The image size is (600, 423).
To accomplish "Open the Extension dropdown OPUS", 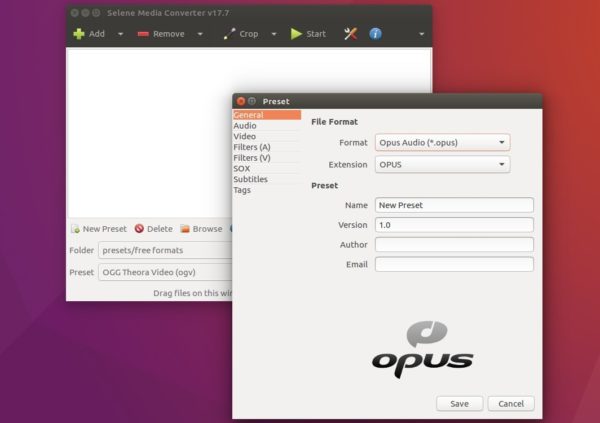I will (442, 165).
